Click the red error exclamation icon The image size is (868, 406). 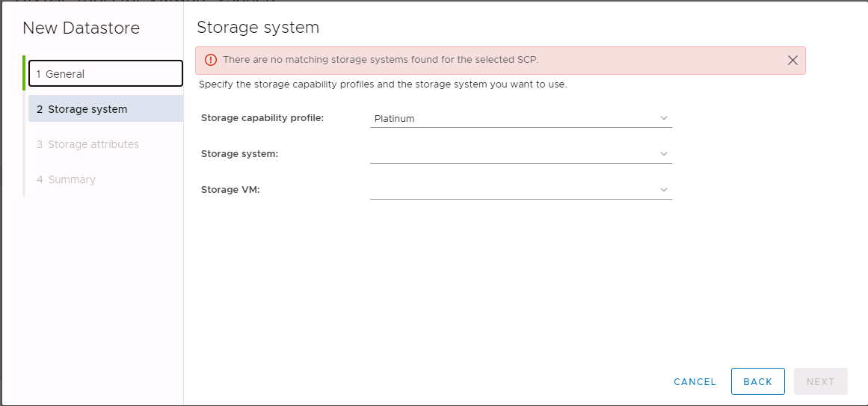[211, 60]
